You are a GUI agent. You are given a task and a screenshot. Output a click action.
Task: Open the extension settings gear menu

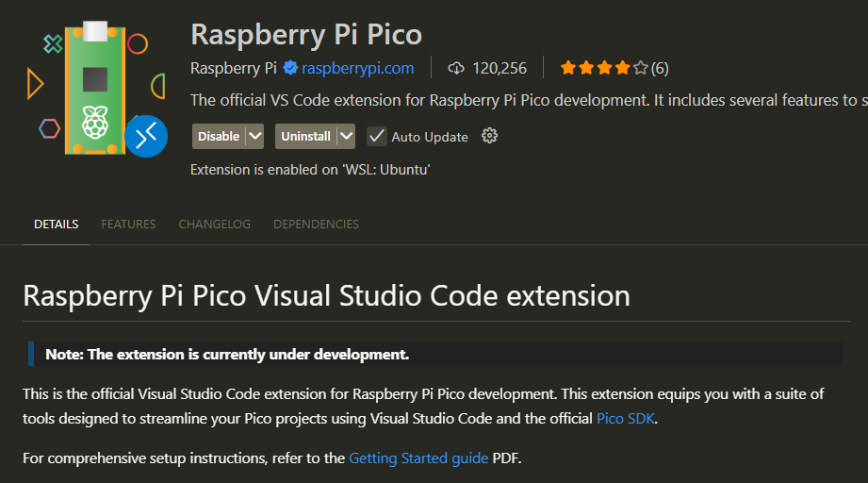pos(489,136)
